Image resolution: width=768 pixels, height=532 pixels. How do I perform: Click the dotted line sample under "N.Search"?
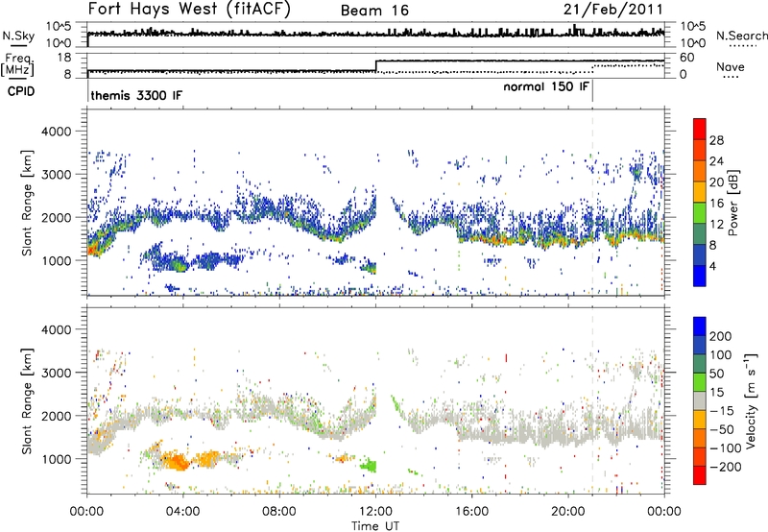tap(742, 46)
